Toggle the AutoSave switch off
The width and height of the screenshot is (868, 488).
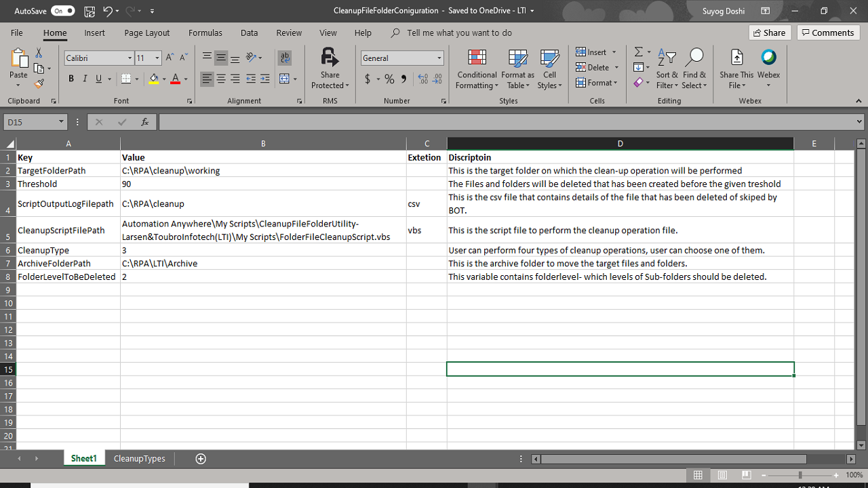click(x=62, y=11)
